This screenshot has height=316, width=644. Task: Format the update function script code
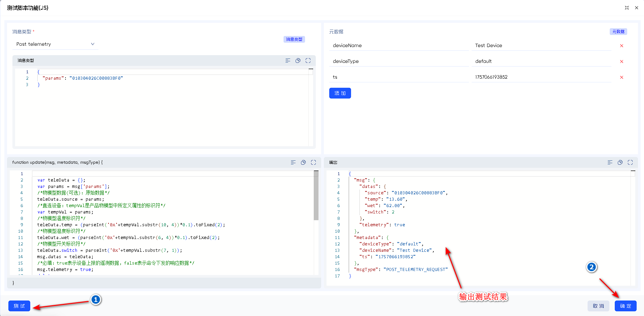point(293,162)
